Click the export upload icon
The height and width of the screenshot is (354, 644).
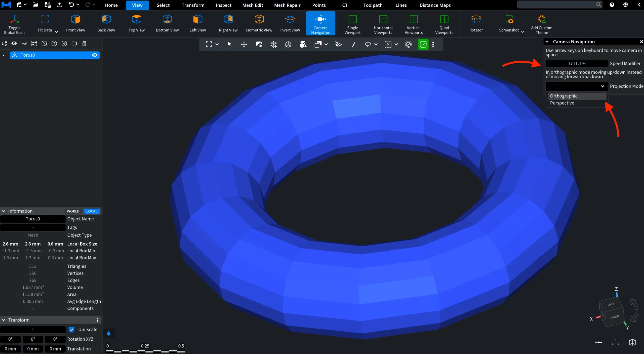(59, 5)
